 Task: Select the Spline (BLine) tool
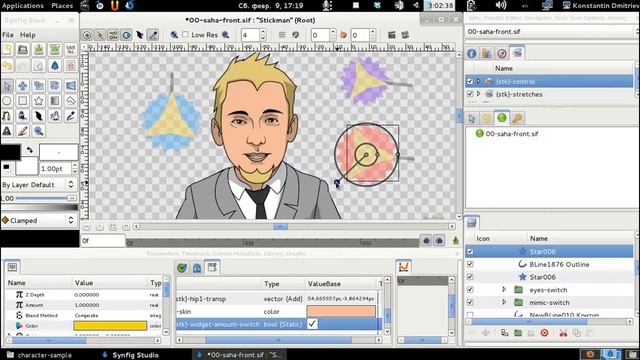[7, 116]
